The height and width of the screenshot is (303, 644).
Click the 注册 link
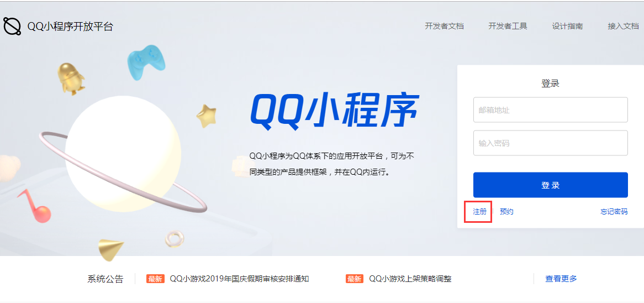(479, 212)
